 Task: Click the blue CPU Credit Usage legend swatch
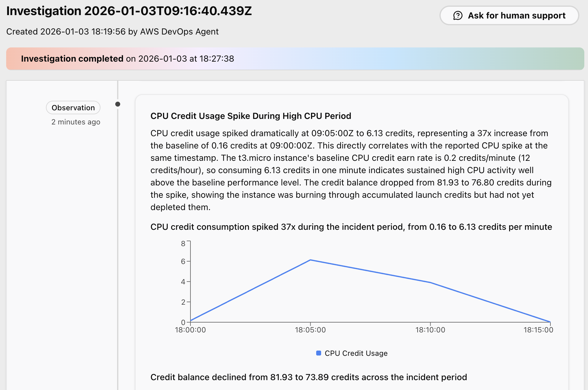tap(319, 353)
